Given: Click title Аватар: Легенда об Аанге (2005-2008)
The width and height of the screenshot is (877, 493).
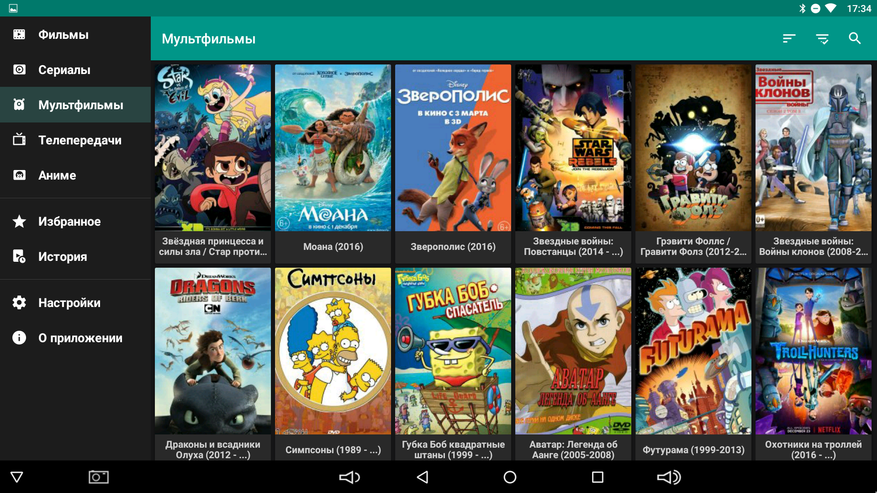Looking at the screenshot, I should pyautogui.click(x=573, y=450).
